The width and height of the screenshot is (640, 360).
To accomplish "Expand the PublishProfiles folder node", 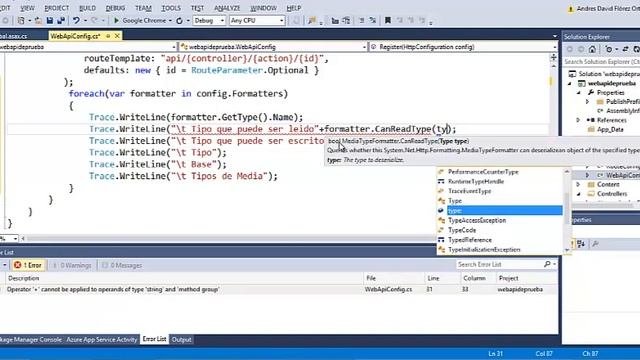I will [588, 102].
